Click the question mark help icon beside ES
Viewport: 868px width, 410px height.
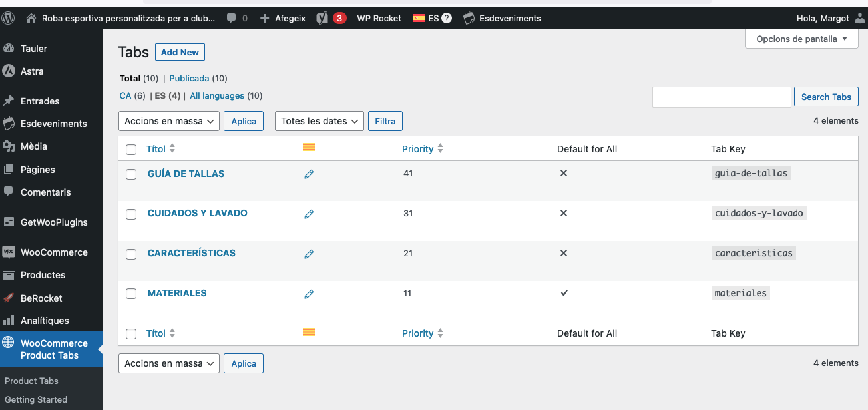point(447,18)
